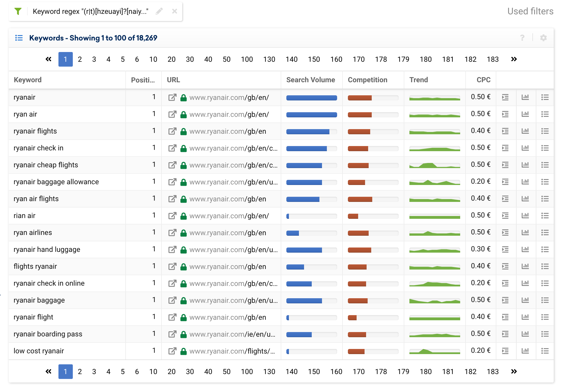Open URL for ryan air flights row
564x392 pixels.
click(x=228, y=199)
